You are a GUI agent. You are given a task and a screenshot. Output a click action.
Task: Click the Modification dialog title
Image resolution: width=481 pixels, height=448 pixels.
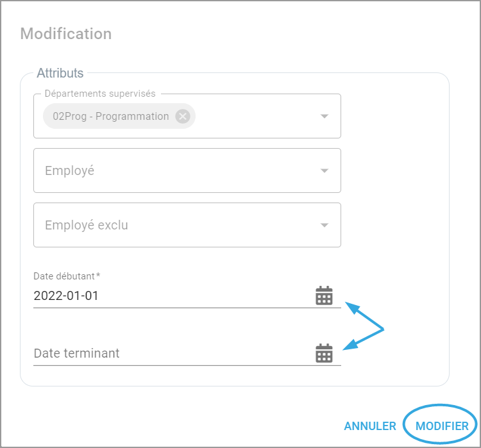coord(66,34)
